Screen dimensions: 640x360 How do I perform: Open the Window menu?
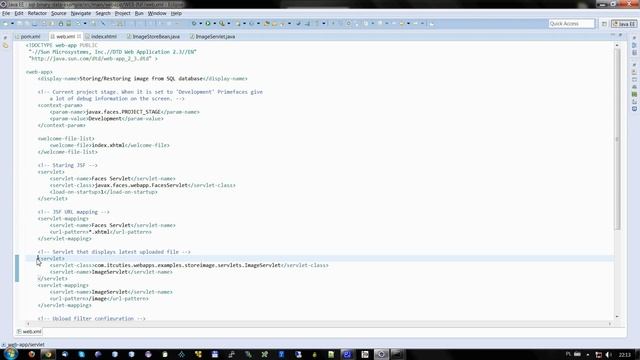tap(157, 13)
